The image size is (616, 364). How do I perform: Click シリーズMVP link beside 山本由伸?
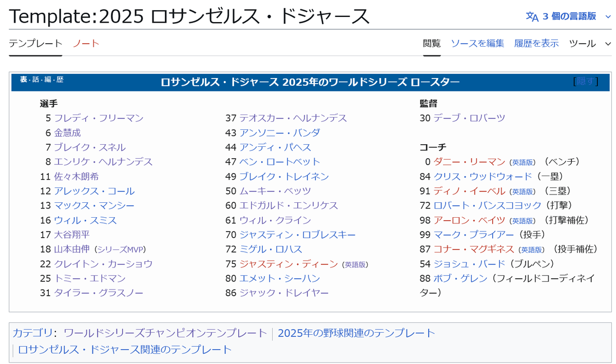tap(120, 250)
